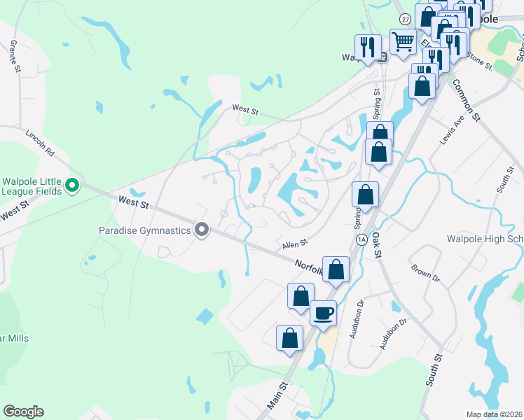This screenshot has height=420, width=524.
Task: Click the Walpole Little League Fields label
Action: click(x=32, y=186)
